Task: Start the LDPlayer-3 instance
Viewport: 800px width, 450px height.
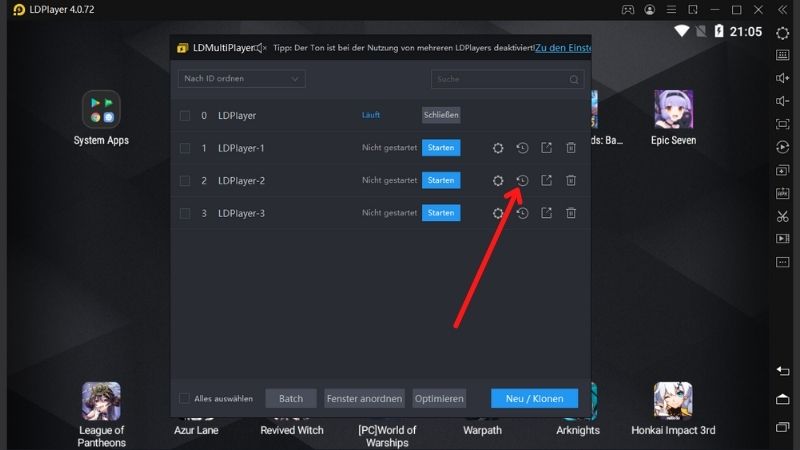Action: 441,213
